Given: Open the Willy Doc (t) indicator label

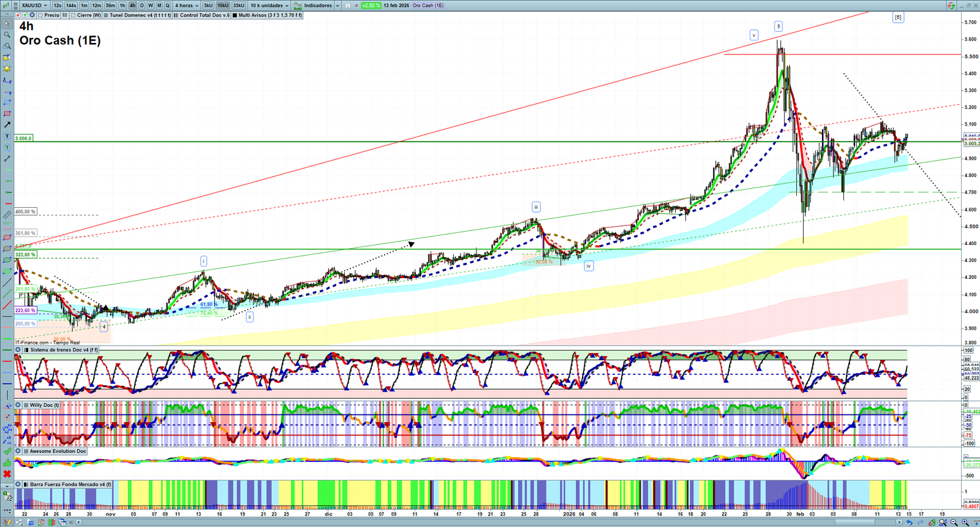Looking at the screenshot, I should point(45,405).
